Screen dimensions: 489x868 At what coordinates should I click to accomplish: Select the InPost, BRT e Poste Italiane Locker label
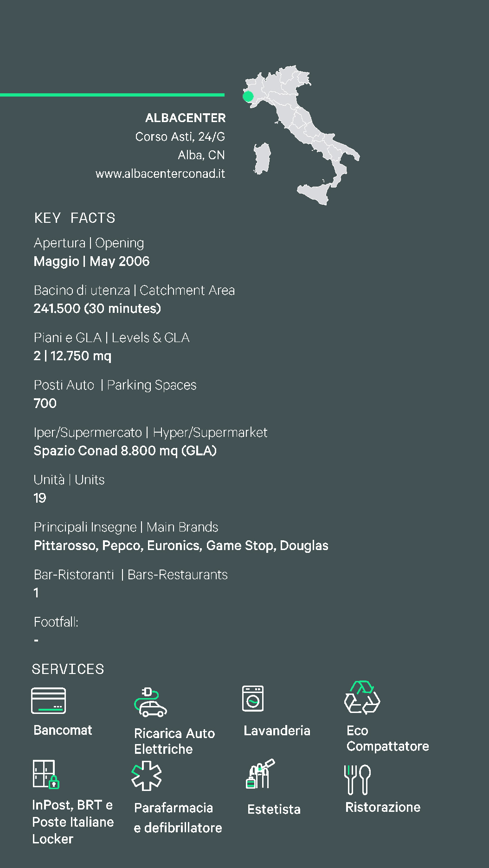click(x=73, y=822)
